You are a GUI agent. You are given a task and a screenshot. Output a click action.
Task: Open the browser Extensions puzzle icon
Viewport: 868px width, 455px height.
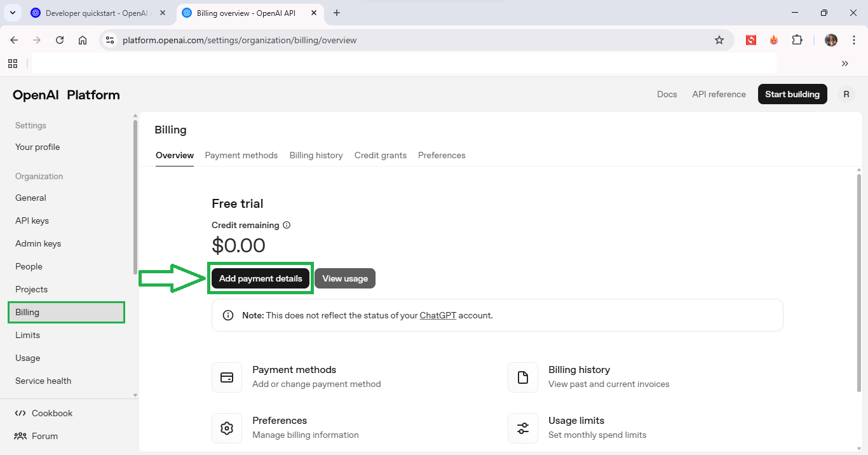[x=797, y=40]
